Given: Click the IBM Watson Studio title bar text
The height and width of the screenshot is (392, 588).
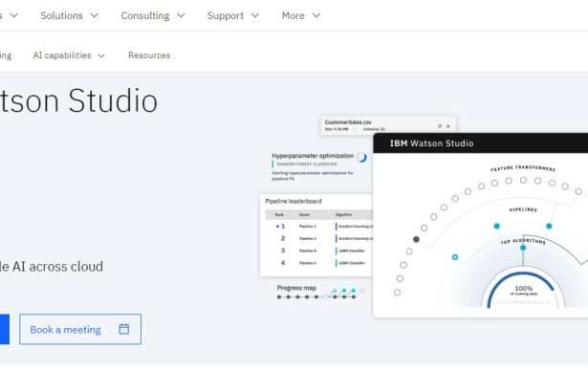Looking at the screenshot, I should click(x=431, y=143).
